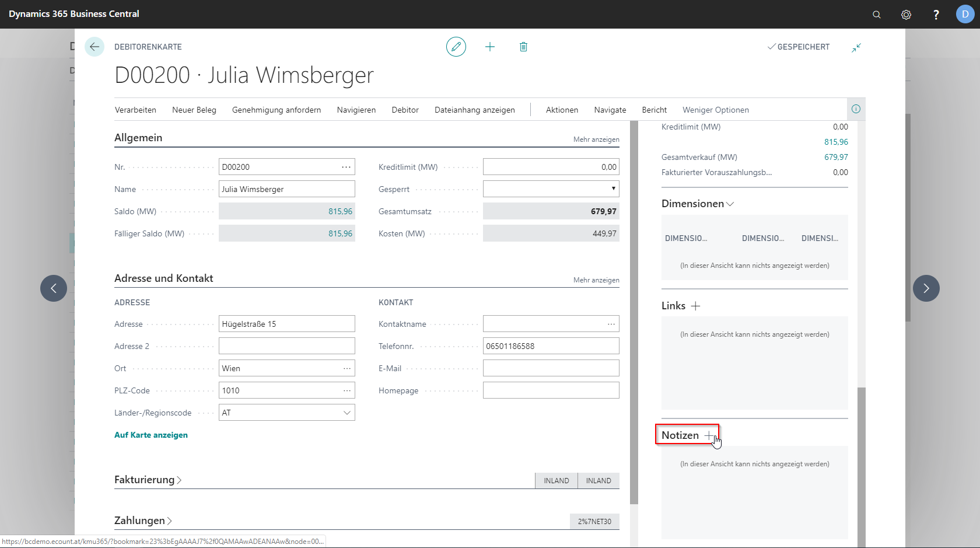Open lookup ellipsis in the Nr. field

pos(346,167)
